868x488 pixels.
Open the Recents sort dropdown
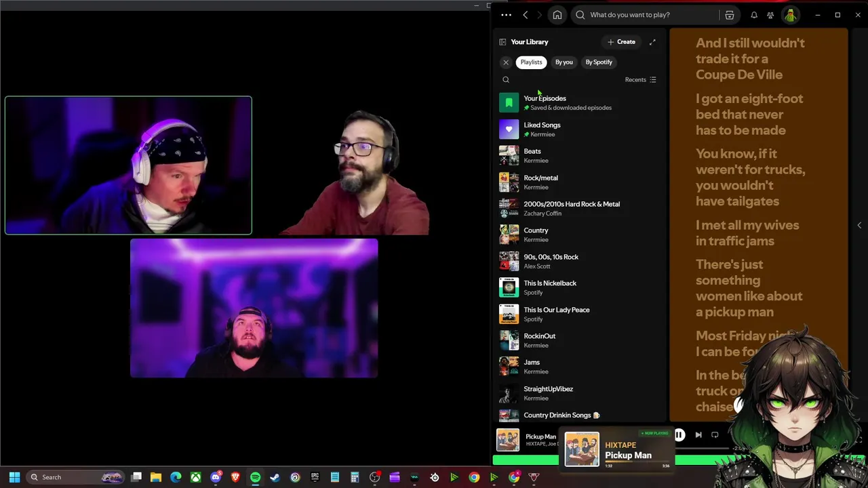(640, 80)
